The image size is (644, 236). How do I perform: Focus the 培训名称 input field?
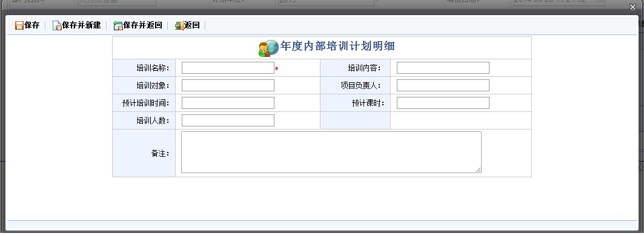tap(228, 68)
